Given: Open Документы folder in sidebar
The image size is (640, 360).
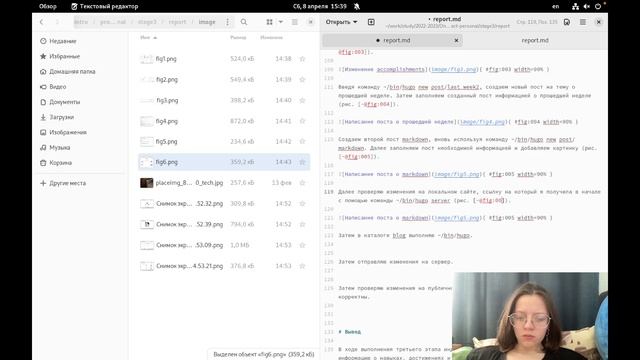Looking at the screenshot, I should tap(60, 102).
